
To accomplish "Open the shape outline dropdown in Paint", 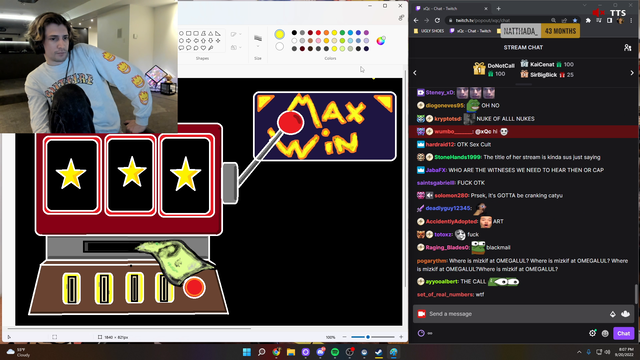I will pos(236,34).
